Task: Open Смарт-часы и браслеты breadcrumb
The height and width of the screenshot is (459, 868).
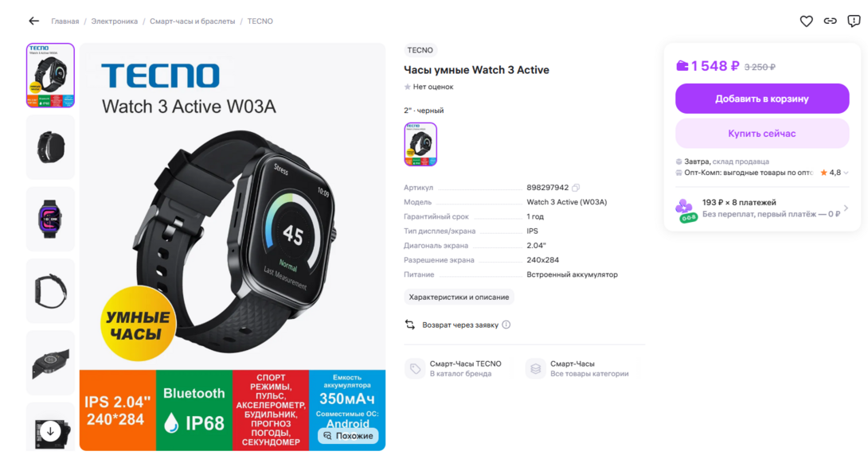Action: point(192,21)
